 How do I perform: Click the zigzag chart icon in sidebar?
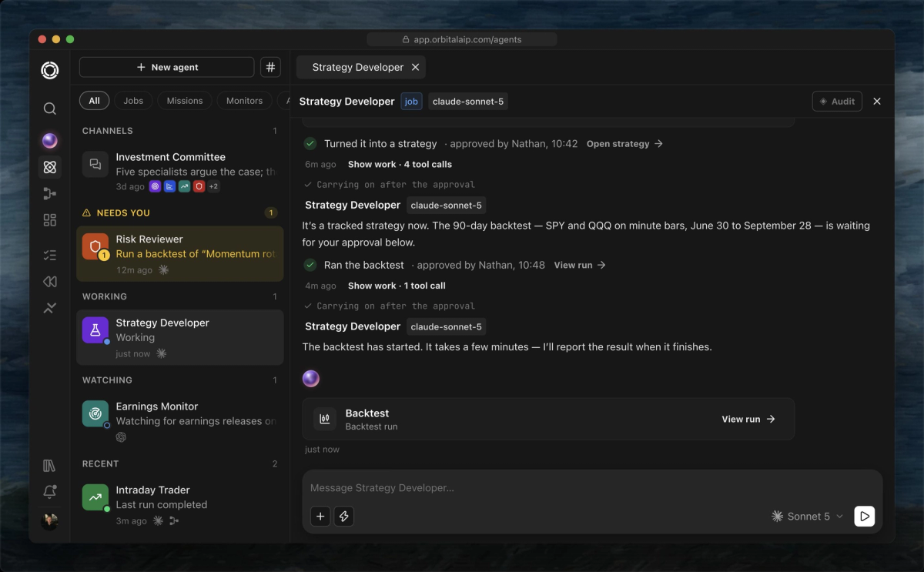[49, 308]
